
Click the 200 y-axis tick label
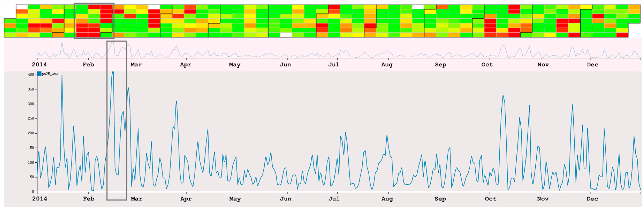(x=31, y=133)
